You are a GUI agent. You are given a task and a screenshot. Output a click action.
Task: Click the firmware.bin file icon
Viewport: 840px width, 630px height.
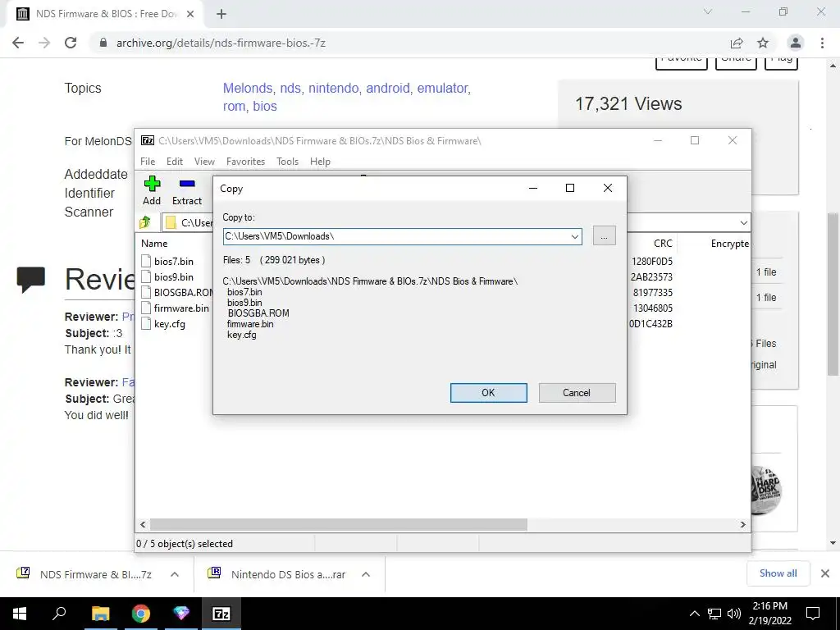(146, 308)
